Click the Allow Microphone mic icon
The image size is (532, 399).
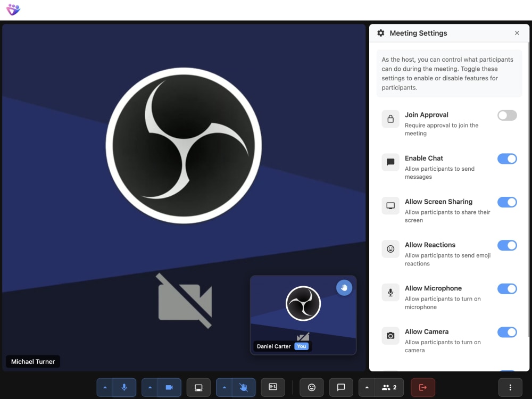pyautogui.click(x=390, y=293)
